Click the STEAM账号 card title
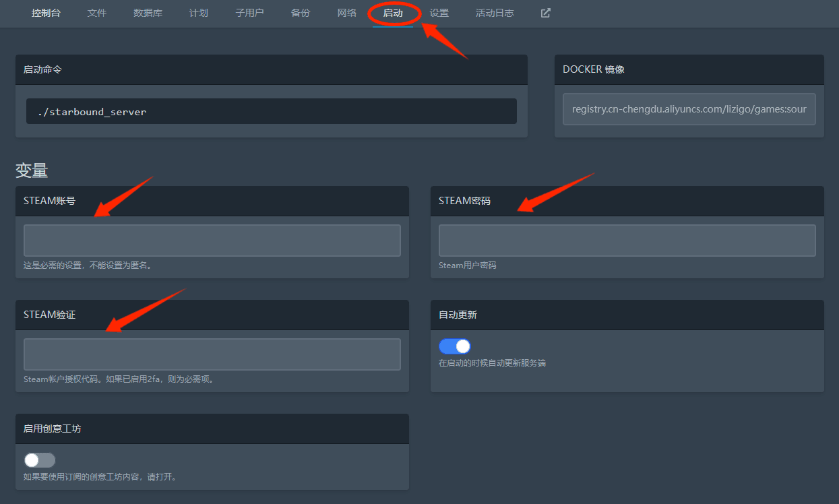This screenshot has width=839, height=504. click(49, 201)
